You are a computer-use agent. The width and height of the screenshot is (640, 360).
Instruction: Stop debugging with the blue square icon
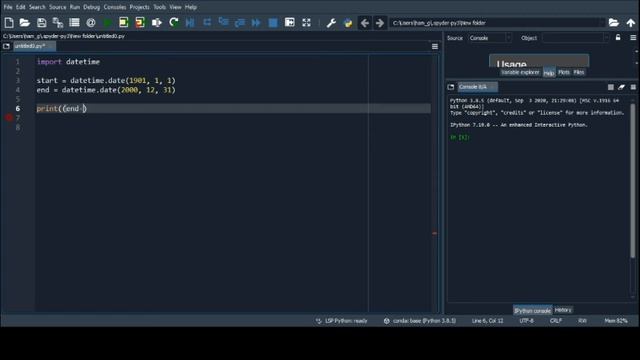coord(273,23)
